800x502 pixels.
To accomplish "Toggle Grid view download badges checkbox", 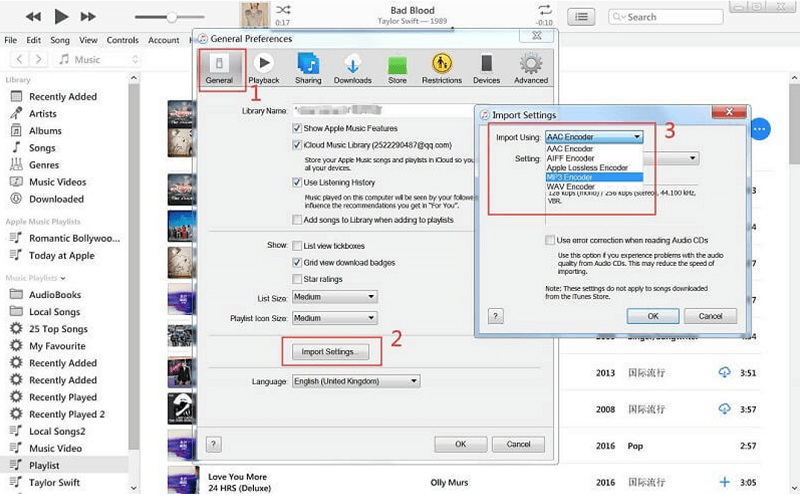I will click(x=297, y=263).
